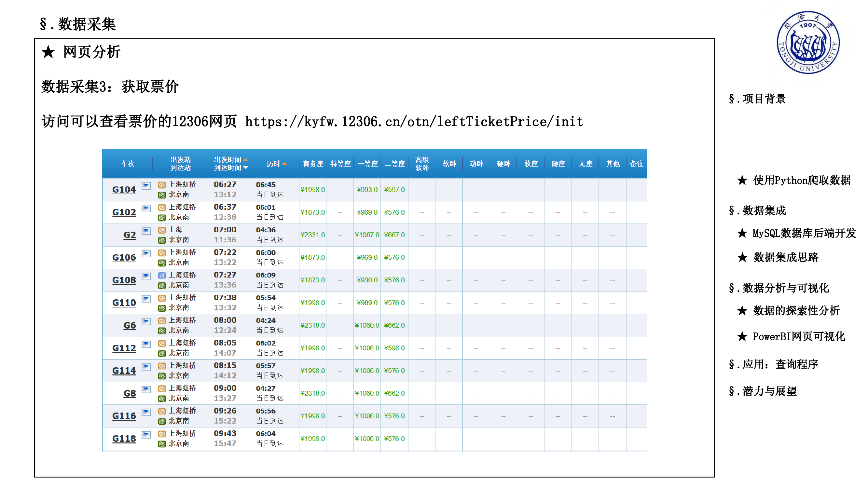Expand the details dropdown beside G112
The image size is (868, 488).
click(x=145, y=345)
